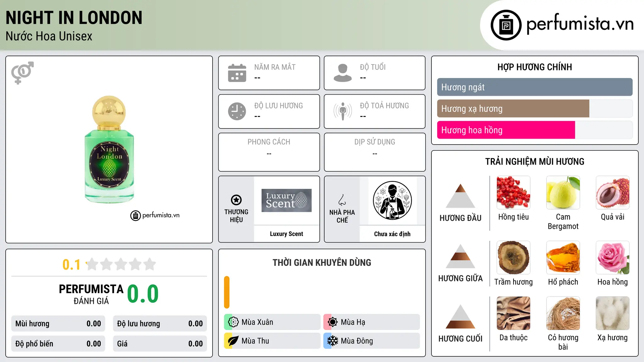Click the TRẢI NGHIỆM MÙI HƯƠNG heading
Image resolution: width=644 pixels, height=362 pixels.
(x=535, y=162)
